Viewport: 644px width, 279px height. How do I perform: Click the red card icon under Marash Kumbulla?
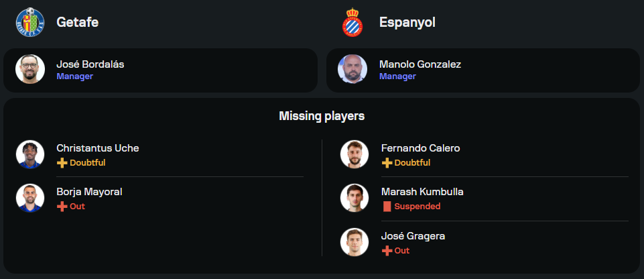[387, 207]
